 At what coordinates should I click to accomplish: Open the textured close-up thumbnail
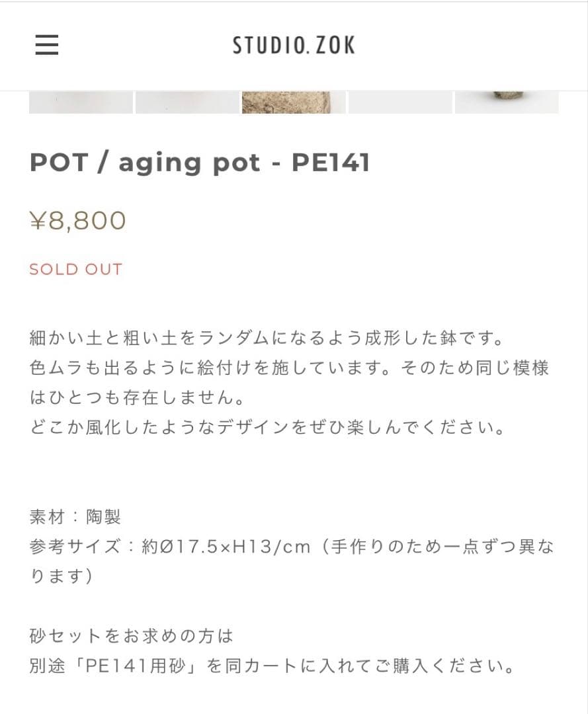[294, 102]
